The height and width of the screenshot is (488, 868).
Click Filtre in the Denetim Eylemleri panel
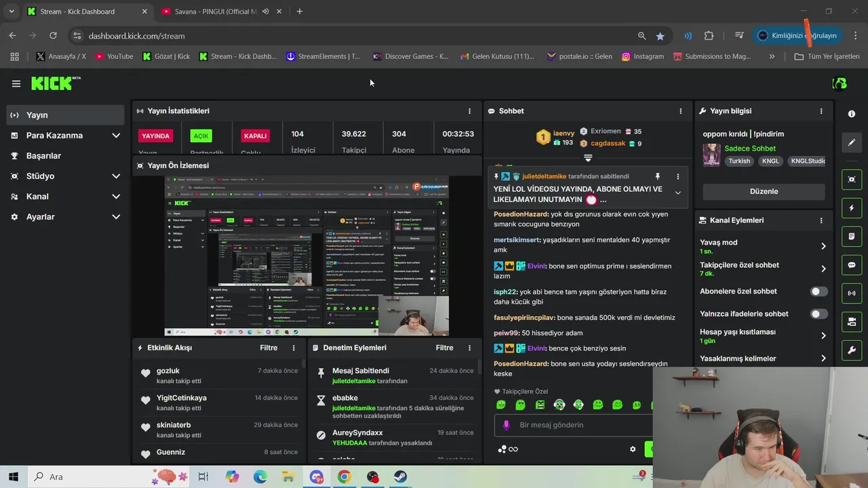pos(444,348)
